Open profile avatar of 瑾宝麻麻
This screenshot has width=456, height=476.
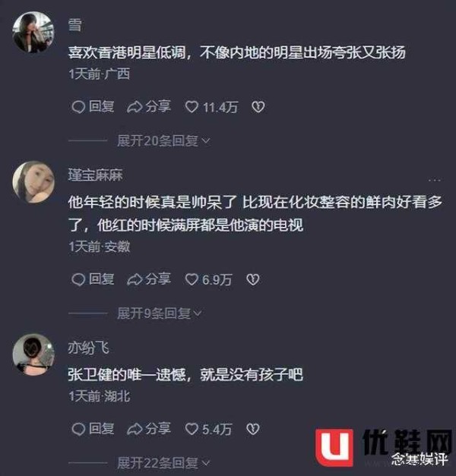coord(33,181)
